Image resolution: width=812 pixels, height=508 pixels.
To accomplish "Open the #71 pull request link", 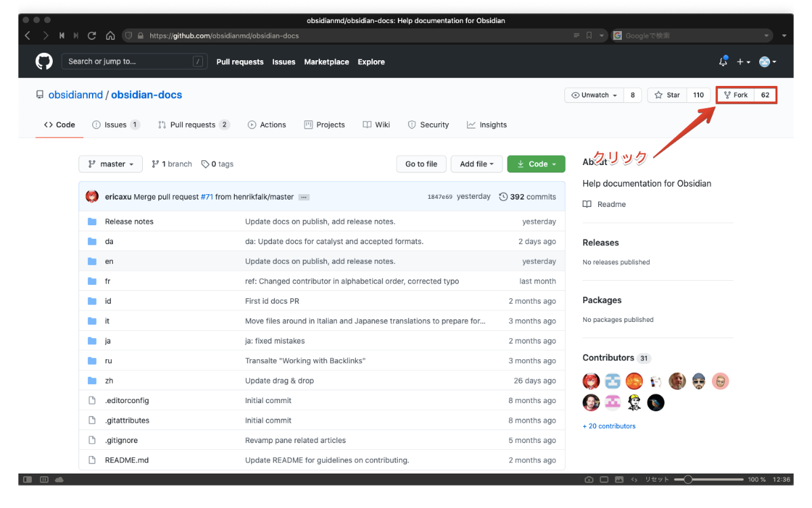I will pyautogui.click(x=207, y=197).
